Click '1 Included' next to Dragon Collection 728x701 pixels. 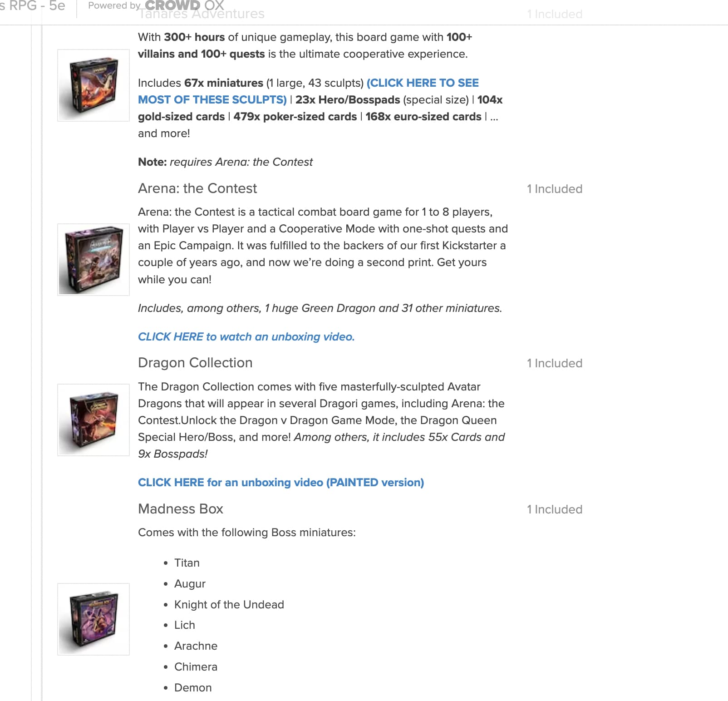tap(554, 363)
